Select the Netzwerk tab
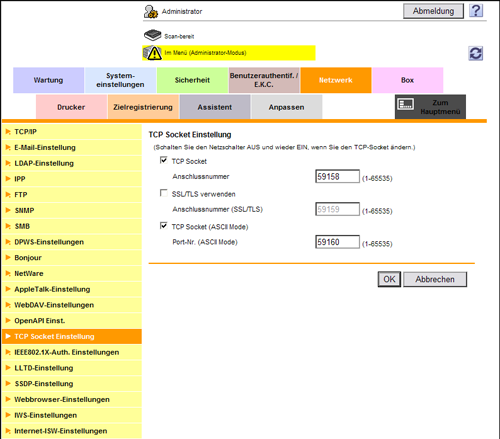This screenshot has height=439, width=500. point(336,80)
